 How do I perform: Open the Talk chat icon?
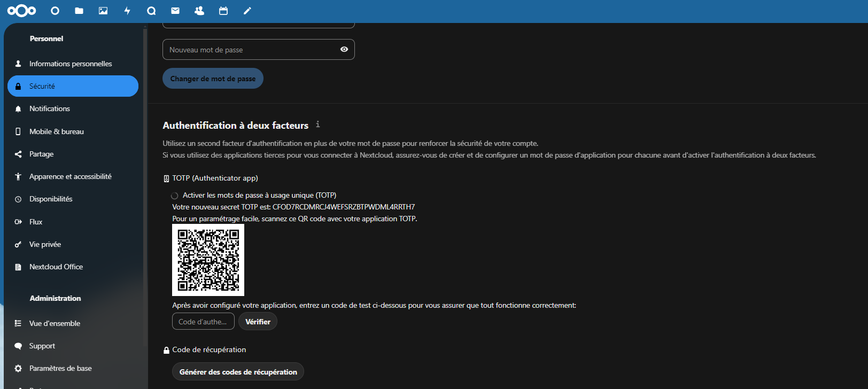coord(151,11)
